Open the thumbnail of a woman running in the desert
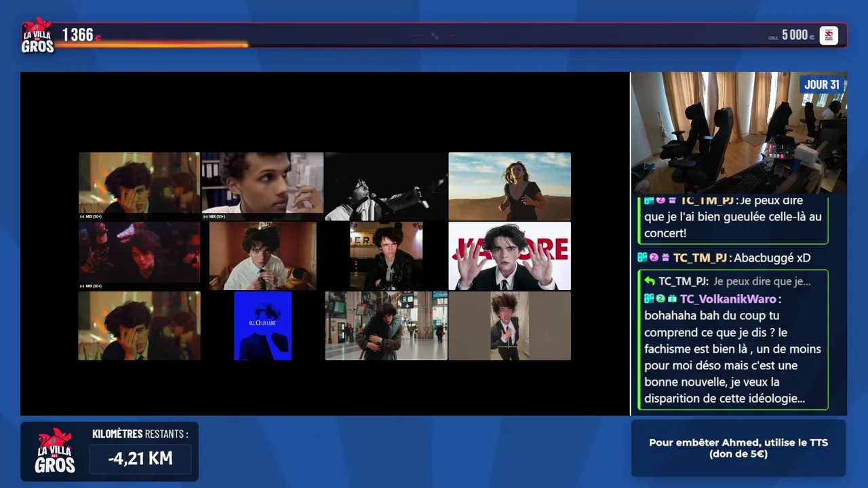The width and height of the screenshot is (868, 488). pyautogui.click(x=509, y=186)
